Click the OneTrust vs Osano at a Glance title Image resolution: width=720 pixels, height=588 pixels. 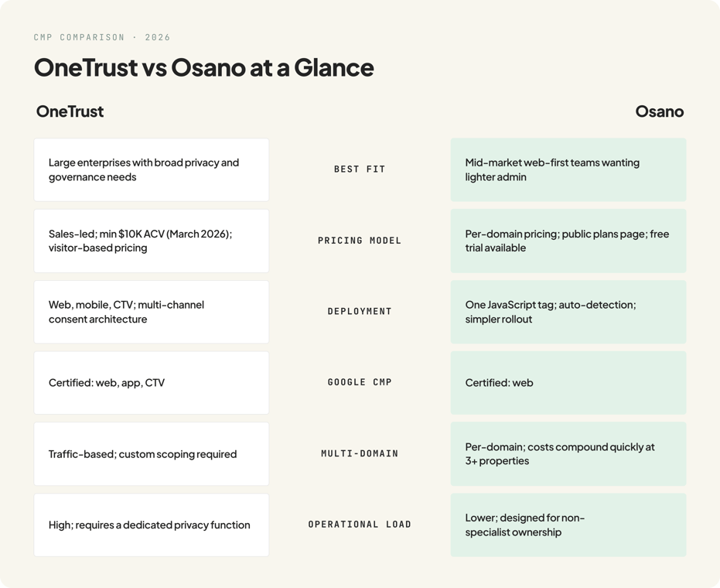coord(204,67)
